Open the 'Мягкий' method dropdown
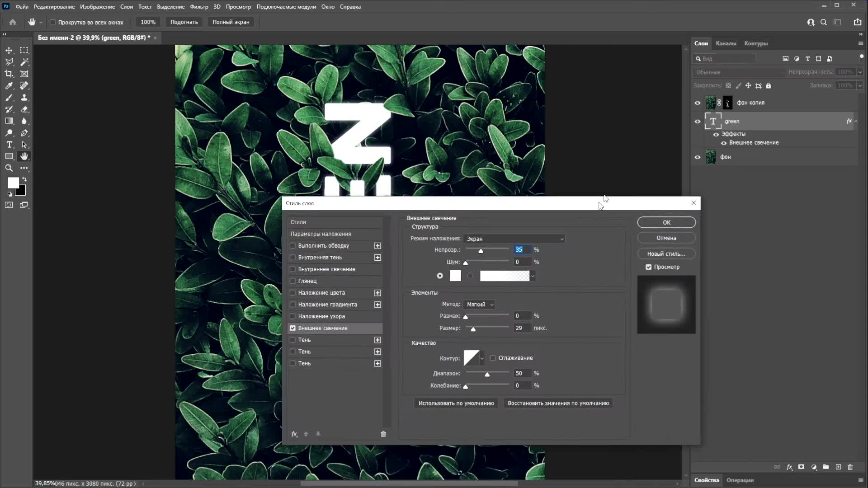The image size is (868, 488). click(479, 305)
